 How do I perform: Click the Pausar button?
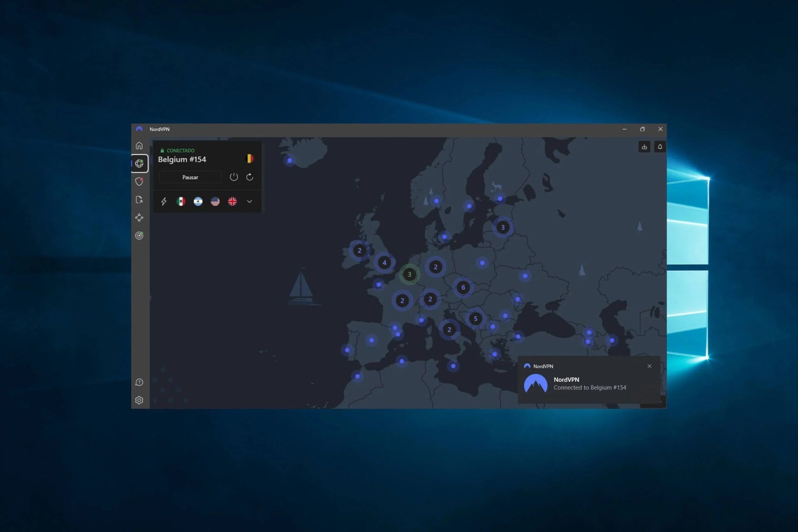point(190,177)
